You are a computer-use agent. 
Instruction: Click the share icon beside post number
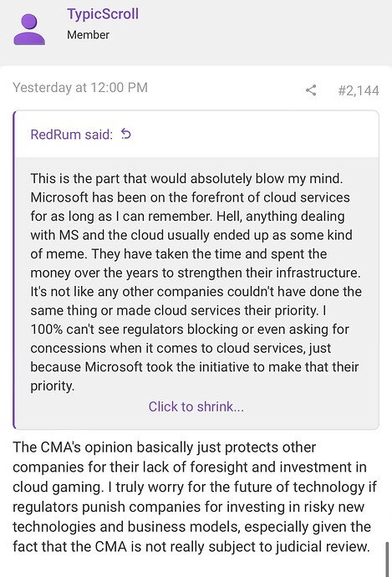tap(311, 90)
